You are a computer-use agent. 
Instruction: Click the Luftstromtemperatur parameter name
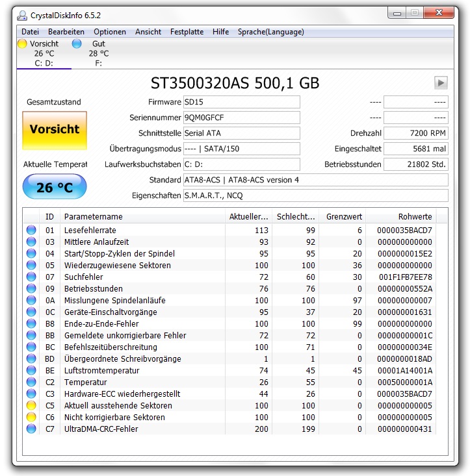[102, 370]
